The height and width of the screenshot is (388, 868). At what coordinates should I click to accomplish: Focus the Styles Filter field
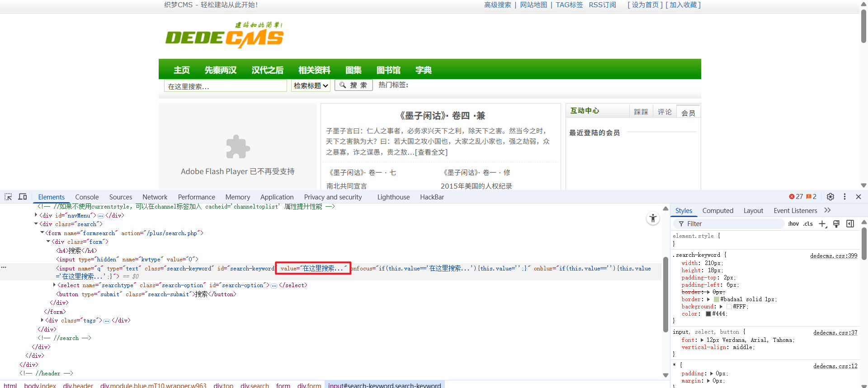(729, 224)
